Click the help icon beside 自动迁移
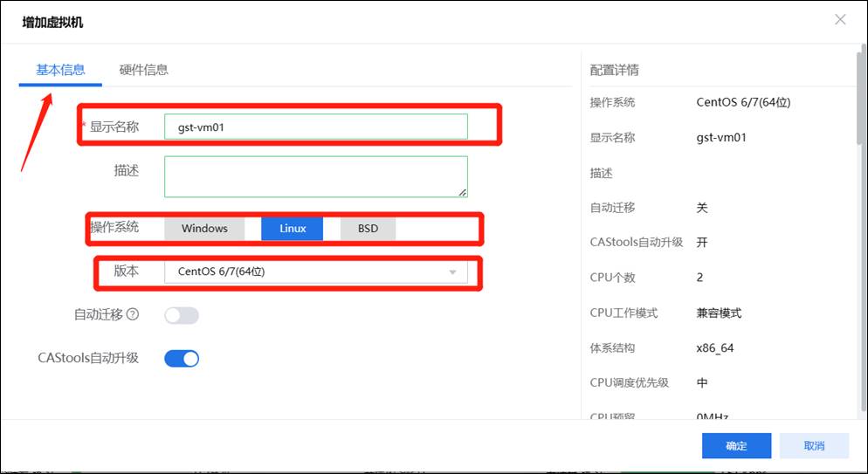Screen dimensions: 868x474 133,314
